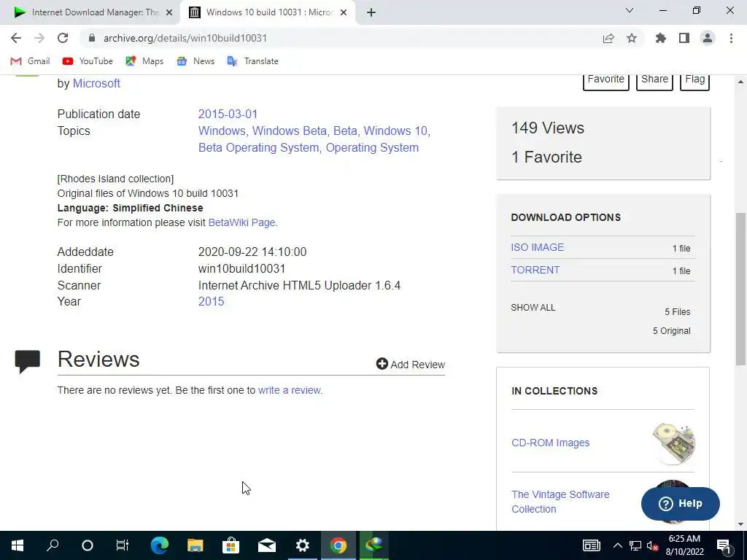Open the Maps bookmark
This screenshot has width=747, height=560.
point(144,61)
